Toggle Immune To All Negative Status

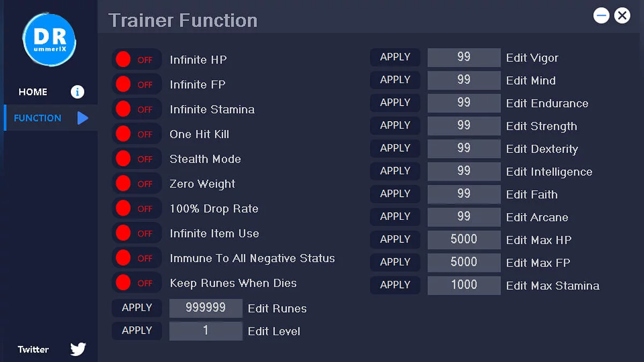(x=136, y=258)
